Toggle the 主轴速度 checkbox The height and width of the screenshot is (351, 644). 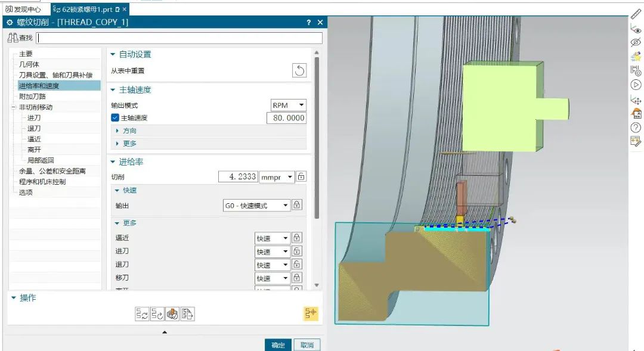115,118
